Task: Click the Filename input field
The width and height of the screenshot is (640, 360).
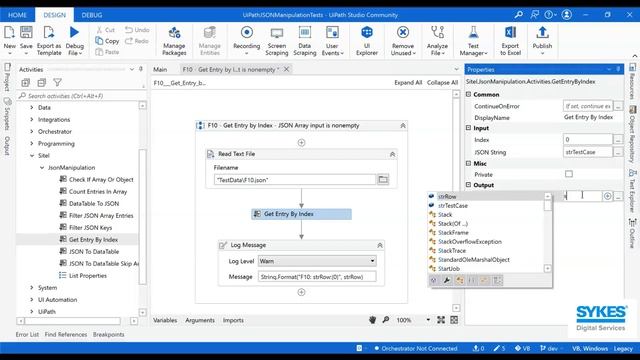Action: coord(294,180)
